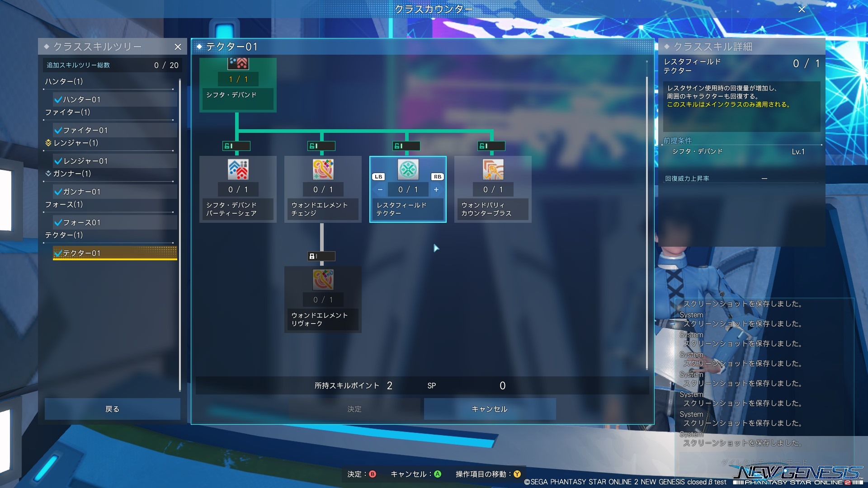This screenshot has height=488, width=868.
Task: Click the unlock badge above Resta Field
Action: (406, 146)
